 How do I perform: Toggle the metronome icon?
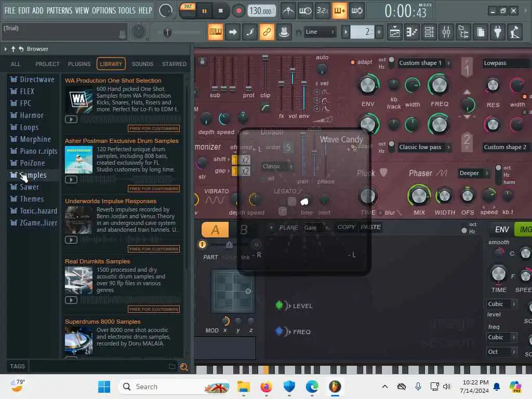pyautogui.click(x=288, y=11)
